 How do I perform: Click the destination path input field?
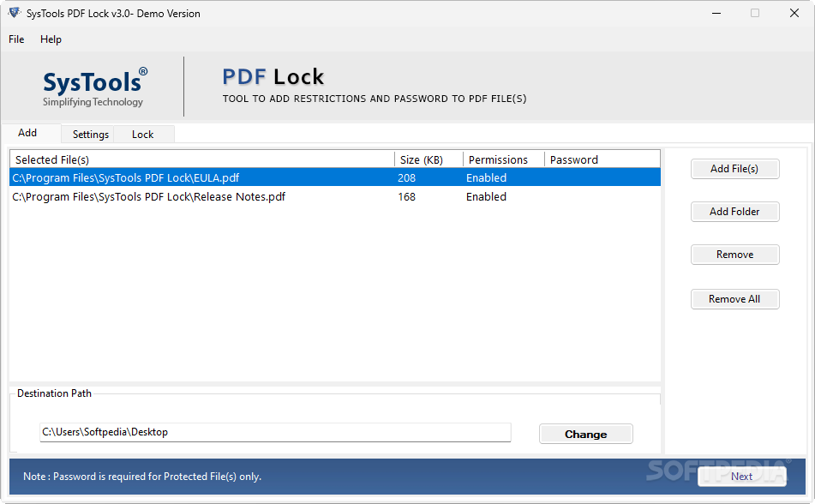[x=275, y=432]
